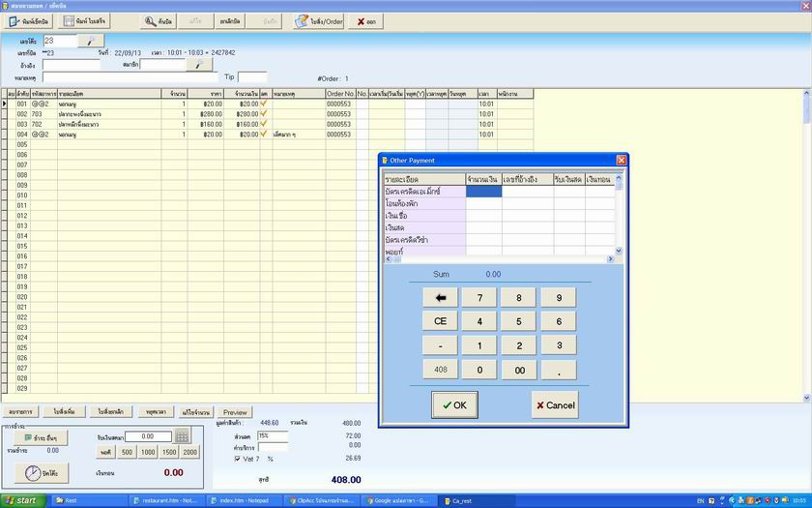812x508 pixels.
Task: Click the member lookup search icon
Action: pos(198,65)
